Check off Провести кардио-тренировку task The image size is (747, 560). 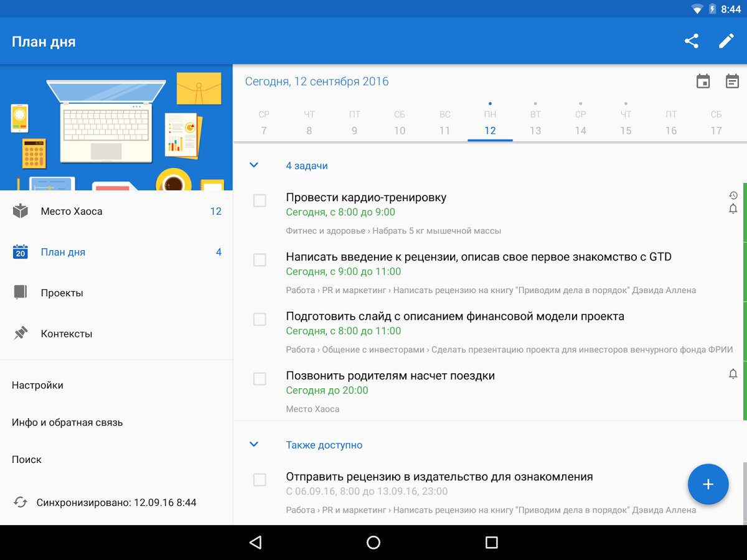click(260, 200)
